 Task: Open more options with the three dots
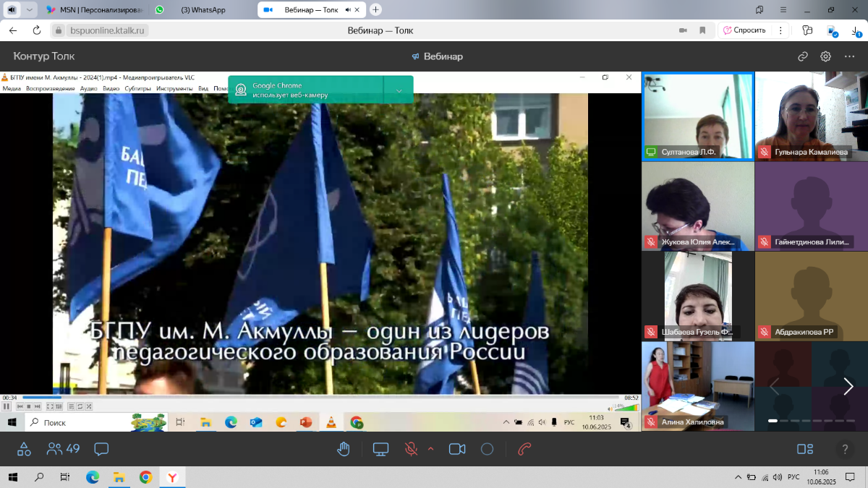point(849,56)
